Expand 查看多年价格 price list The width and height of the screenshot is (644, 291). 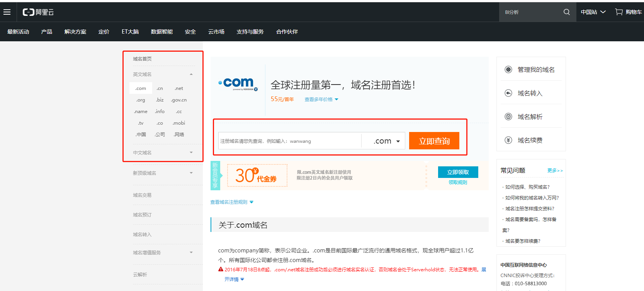(321, 99)
